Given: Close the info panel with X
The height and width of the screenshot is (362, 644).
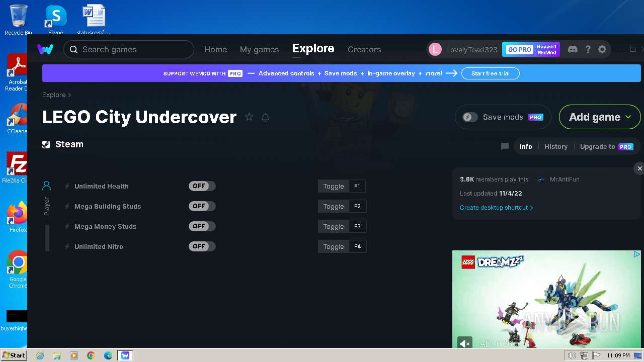Looking at the screenshot, I should pos(639,168).
